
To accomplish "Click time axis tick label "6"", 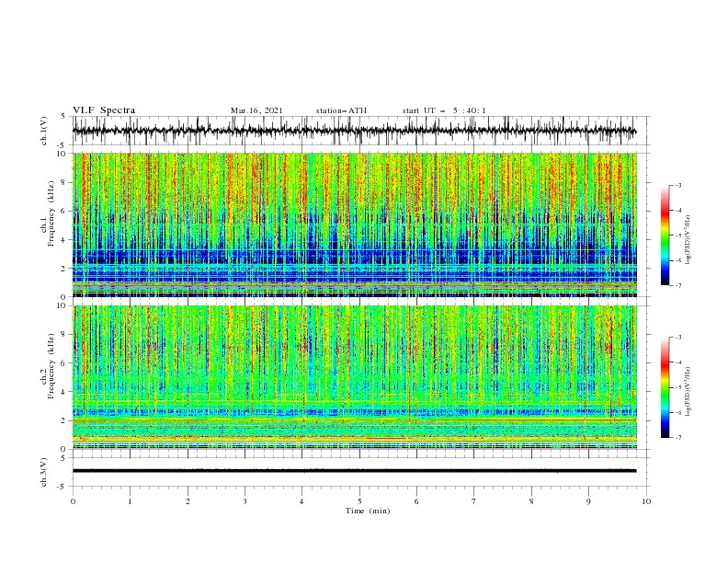I will [417, 501].
